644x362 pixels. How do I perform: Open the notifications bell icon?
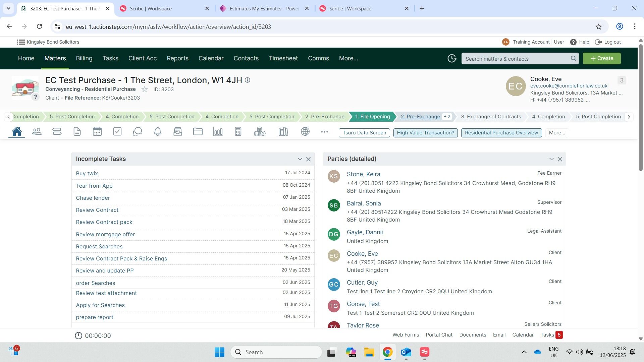click(158, 132)
